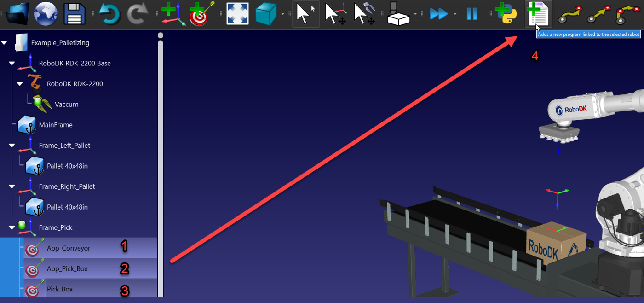Collapse the Frame_Pick tree node

(12, 227)
